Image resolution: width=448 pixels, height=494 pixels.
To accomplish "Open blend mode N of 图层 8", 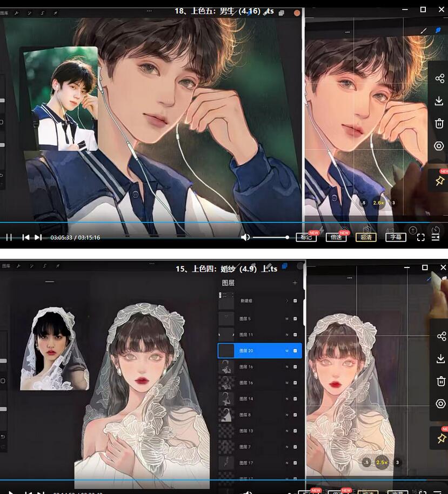I will pyautogui.click(x=287, y=415).
